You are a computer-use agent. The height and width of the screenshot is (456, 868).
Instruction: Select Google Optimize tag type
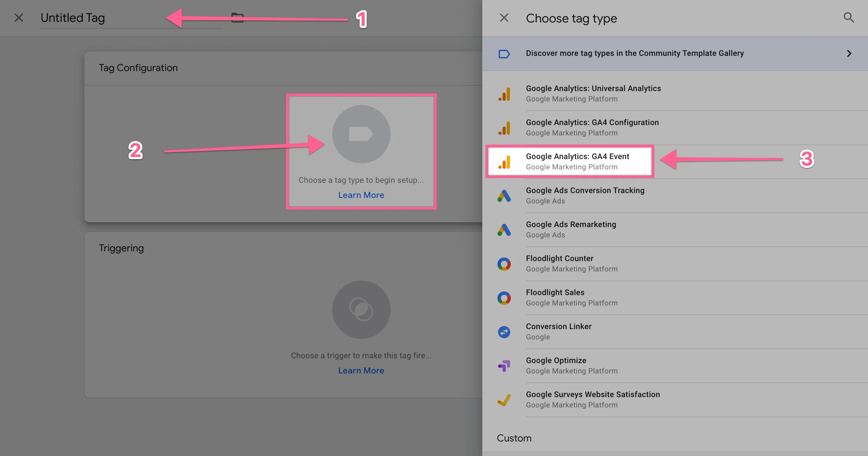556,366
